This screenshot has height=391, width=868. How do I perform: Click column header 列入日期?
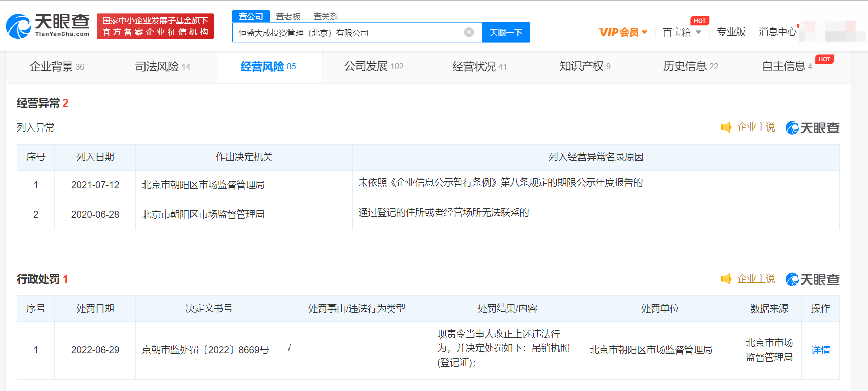tap(95, 157)
